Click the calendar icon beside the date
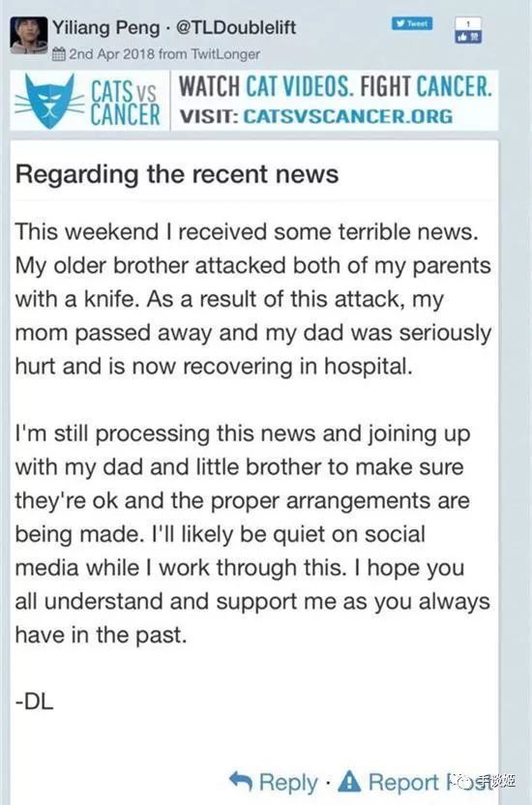The height and width of the screenshot is (805, 532). coord(59,54)
